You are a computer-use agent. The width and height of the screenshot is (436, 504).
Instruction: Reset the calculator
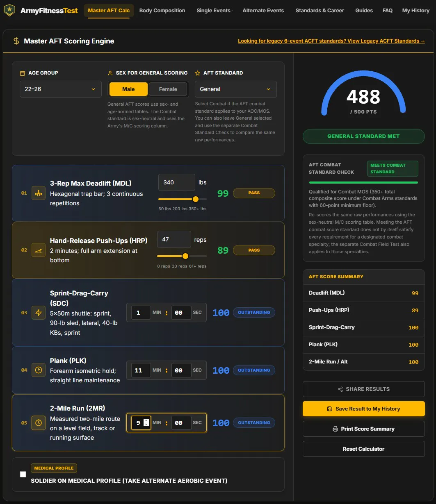tap(364, 449)
